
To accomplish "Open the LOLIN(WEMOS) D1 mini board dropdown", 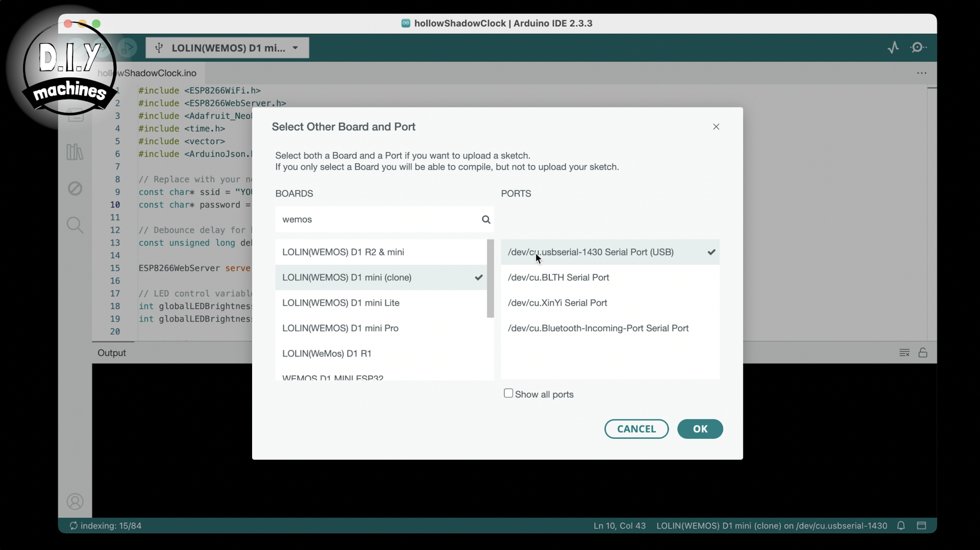I will pos(227,48).
